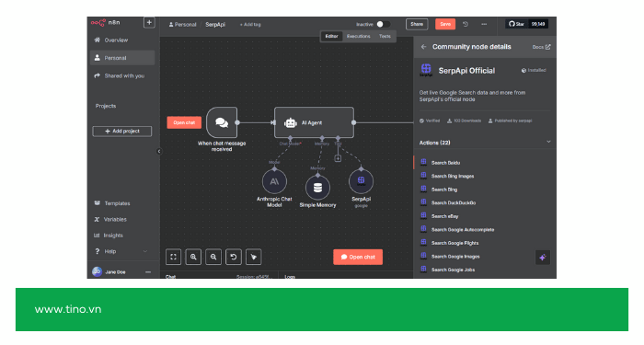Collapse the Actions (22) section
Image resolution: width=644 pixels, height=345 pixels.
pyautogui.click(x=548, y=142)
